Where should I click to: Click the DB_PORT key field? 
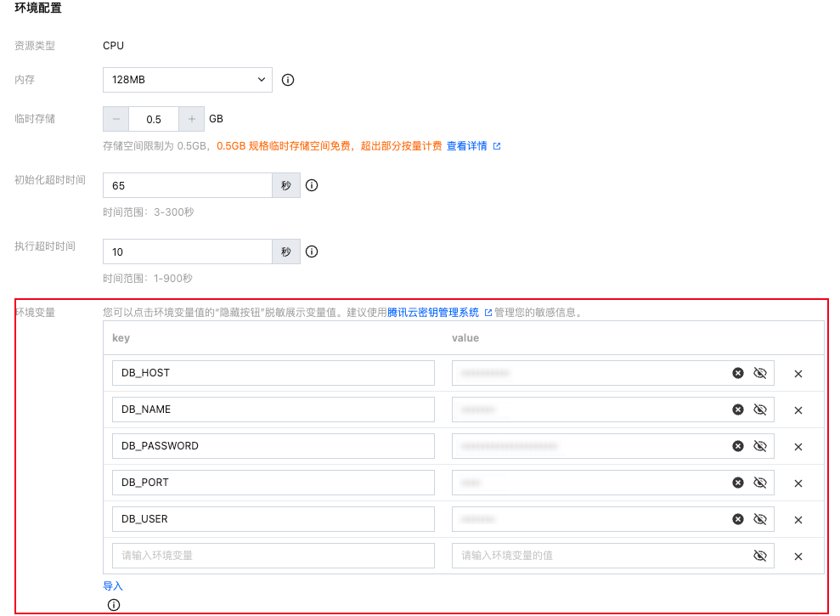click(x=273, y=483)
